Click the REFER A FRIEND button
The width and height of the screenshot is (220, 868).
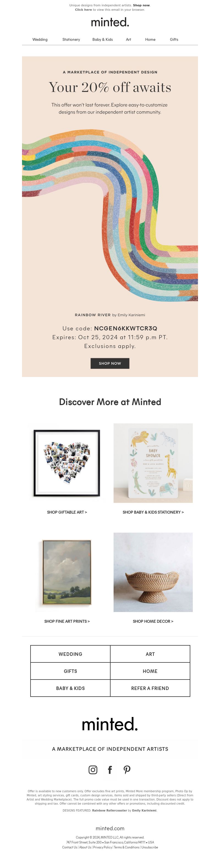click(150, 688)
